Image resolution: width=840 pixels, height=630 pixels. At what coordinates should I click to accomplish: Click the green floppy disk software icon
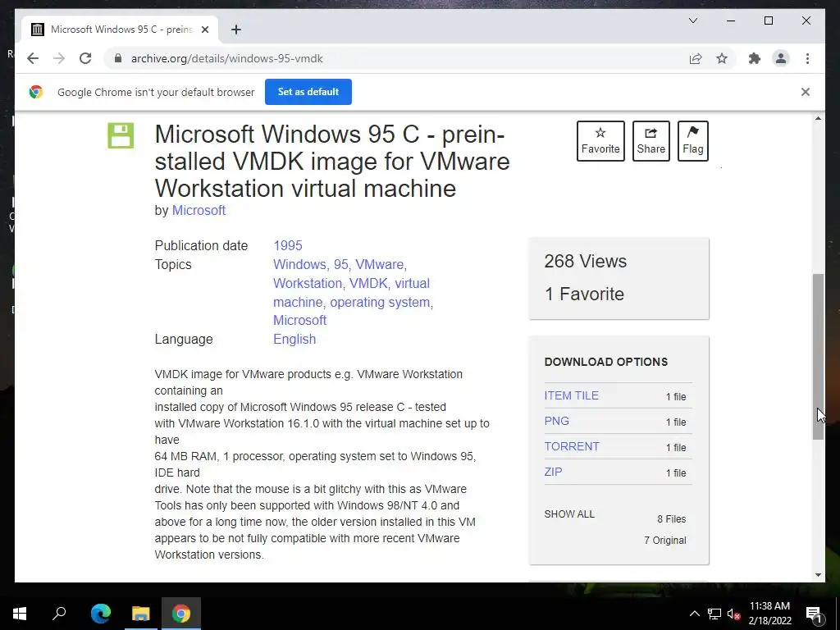click(x=121, y=135)
